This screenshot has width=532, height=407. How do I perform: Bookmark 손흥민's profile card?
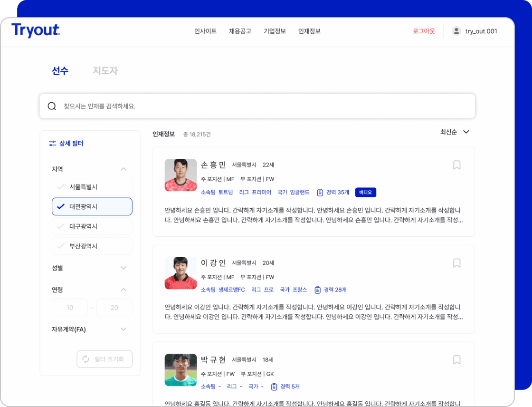[x=456, y=165]
